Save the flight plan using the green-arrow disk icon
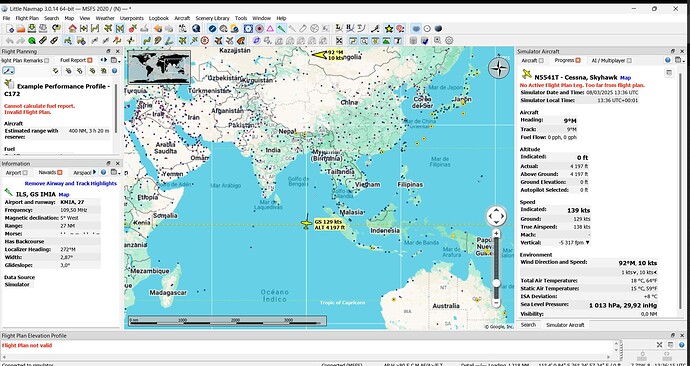Viewport: 690px width, 366px height. click(x=32, y=29)
